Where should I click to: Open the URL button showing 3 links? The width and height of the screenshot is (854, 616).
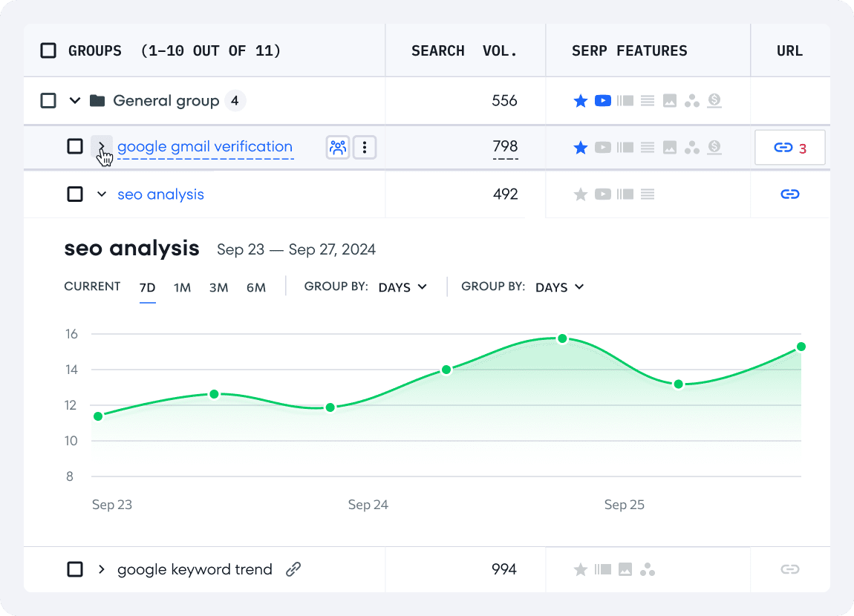pyautogui.click(x=789, y=147)
